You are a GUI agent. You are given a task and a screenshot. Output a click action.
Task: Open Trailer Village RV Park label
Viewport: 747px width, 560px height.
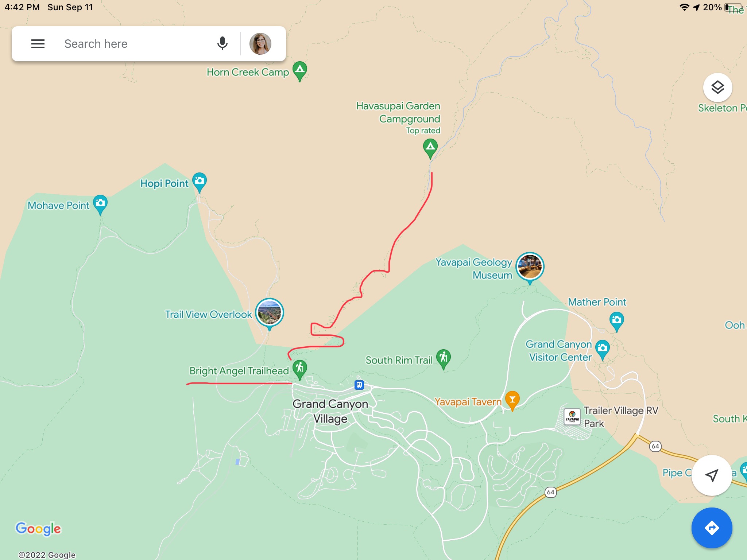click(x=621, y=417)
